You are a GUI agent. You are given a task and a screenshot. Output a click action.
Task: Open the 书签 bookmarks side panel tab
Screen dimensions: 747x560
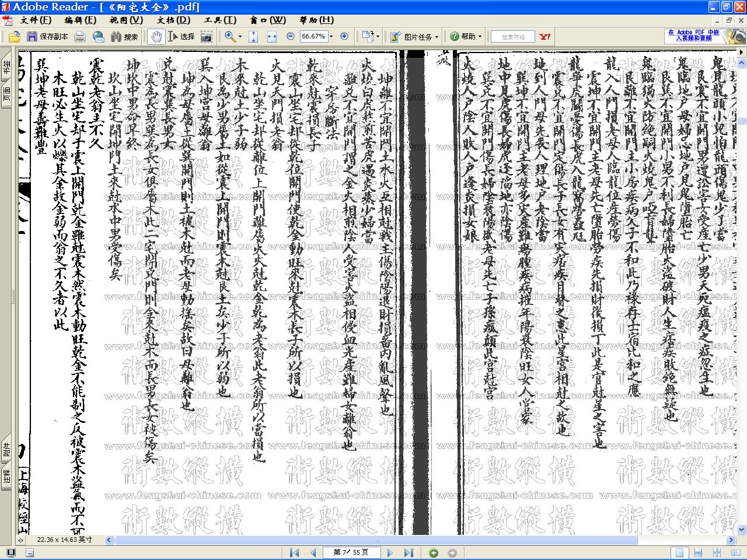pos(6,67)
